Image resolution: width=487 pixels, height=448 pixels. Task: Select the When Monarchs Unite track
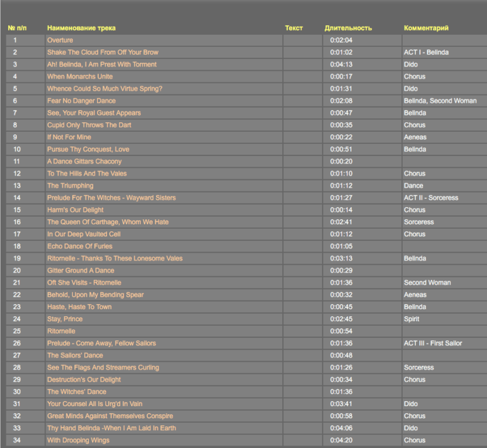pos(80,77)
